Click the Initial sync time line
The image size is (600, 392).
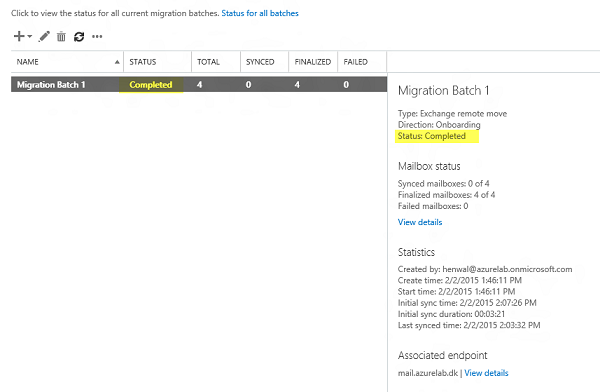(467, 303)
